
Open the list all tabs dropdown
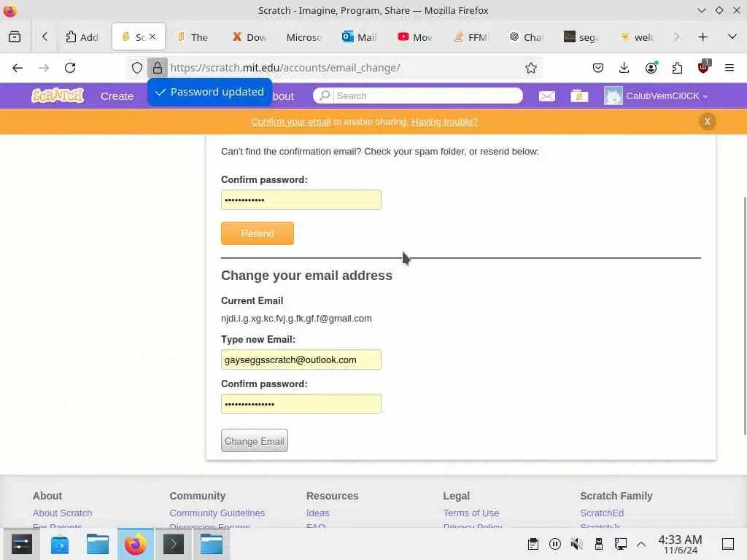click(x=732, y=36)
